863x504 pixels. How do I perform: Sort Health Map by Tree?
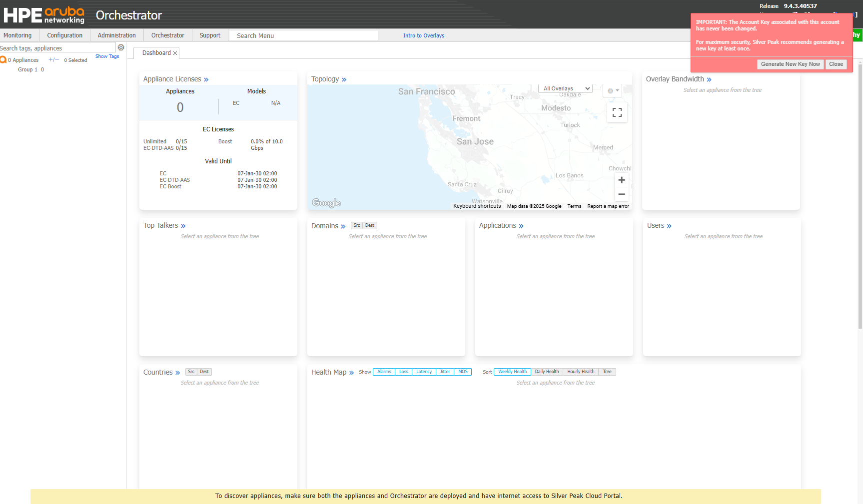[x=607, y=372]
